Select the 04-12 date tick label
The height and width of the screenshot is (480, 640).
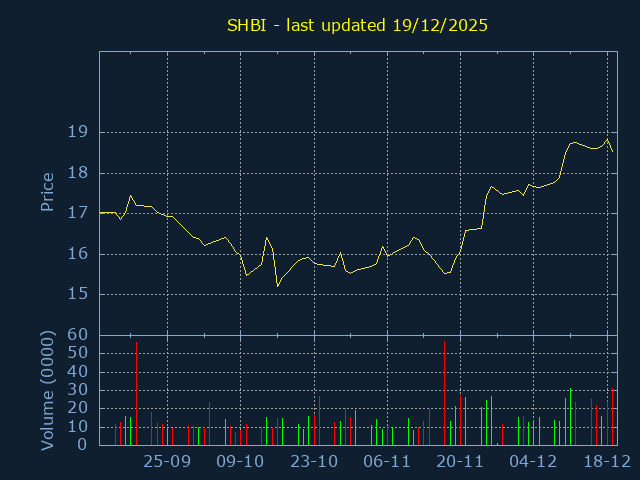click(x=533, y=461)
